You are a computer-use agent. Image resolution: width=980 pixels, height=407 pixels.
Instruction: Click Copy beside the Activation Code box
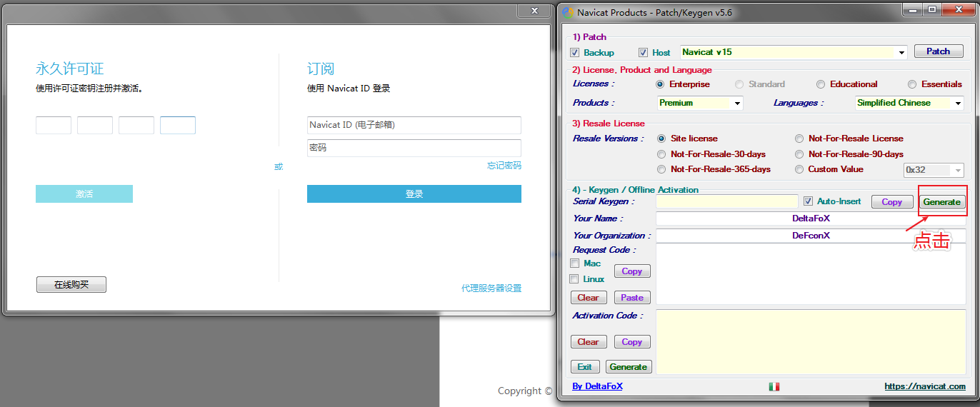[632, 342]
